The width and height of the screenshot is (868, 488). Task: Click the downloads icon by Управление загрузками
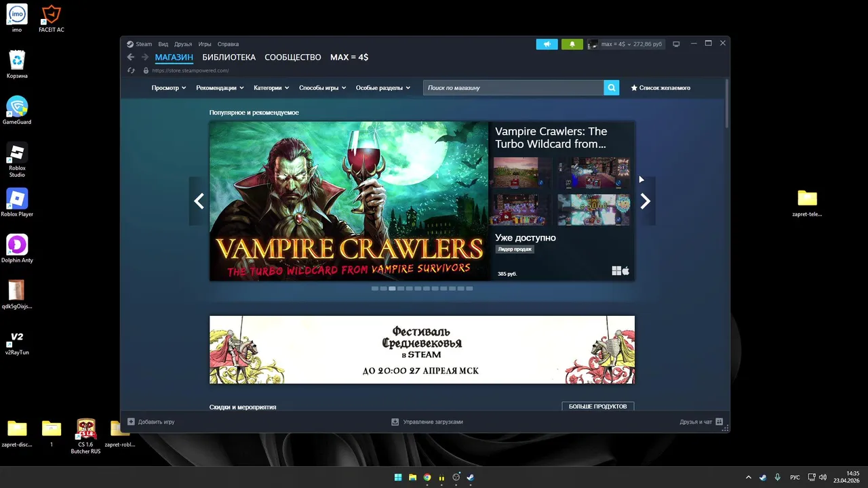(395, 422)
